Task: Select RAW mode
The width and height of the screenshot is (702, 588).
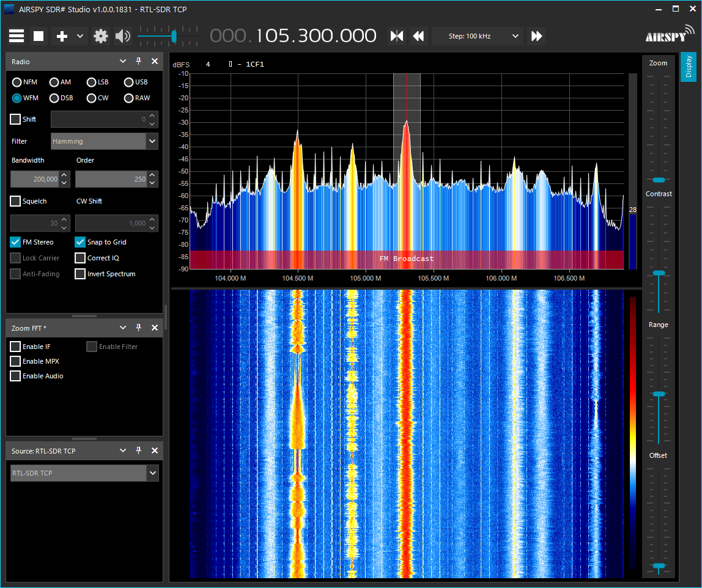Action: [137, 98]
